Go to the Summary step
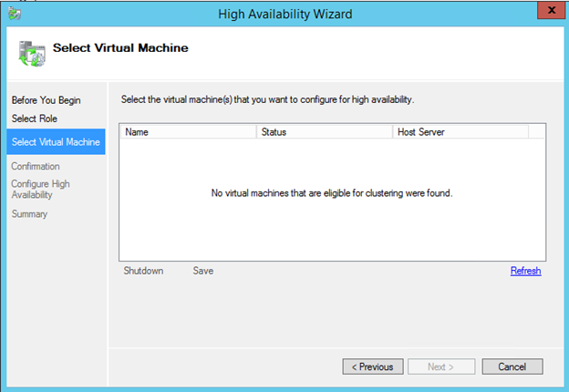Viewport: 569px width, 392px height. 29,214
